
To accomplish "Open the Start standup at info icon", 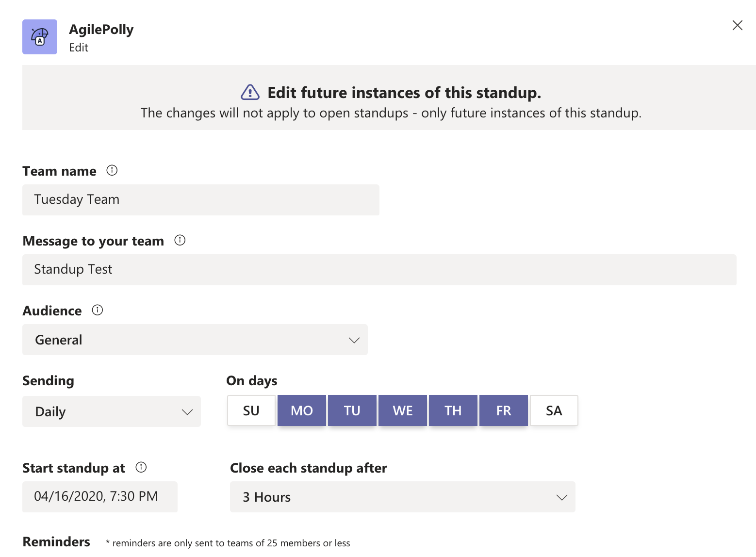I will (x=141, y=467).
